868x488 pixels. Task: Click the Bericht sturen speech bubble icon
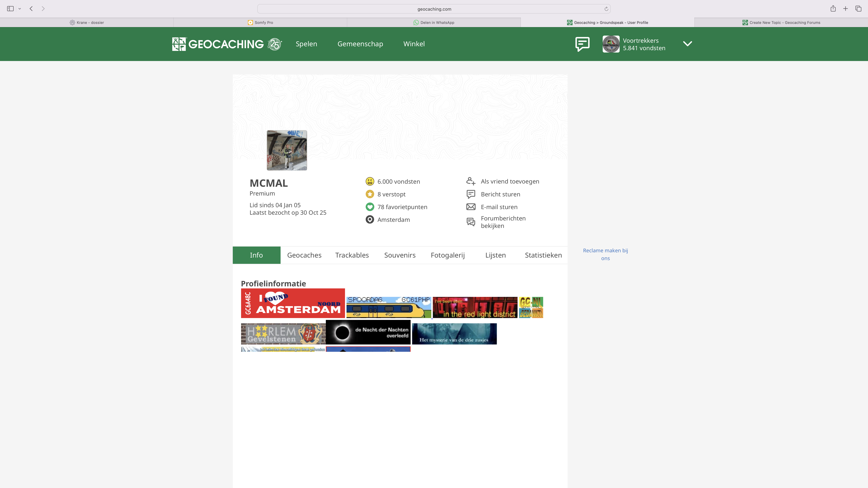coord(471,194)
